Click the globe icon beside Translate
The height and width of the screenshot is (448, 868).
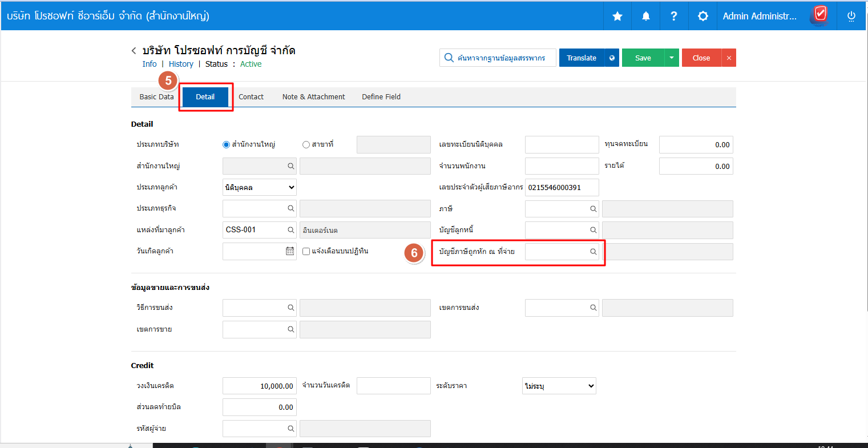click(x=612, y=58)
